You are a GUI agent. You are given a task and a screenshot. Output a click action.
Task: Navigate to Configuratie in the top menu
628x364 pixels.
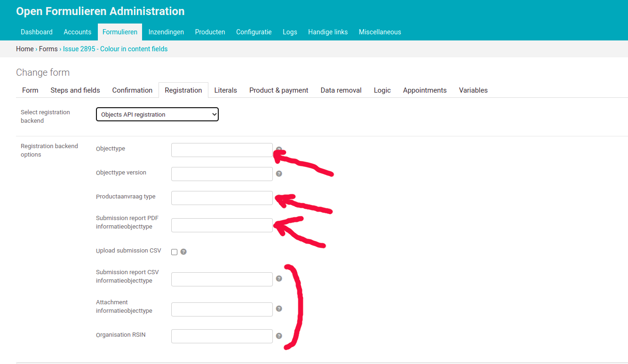[x=254, y=32]
